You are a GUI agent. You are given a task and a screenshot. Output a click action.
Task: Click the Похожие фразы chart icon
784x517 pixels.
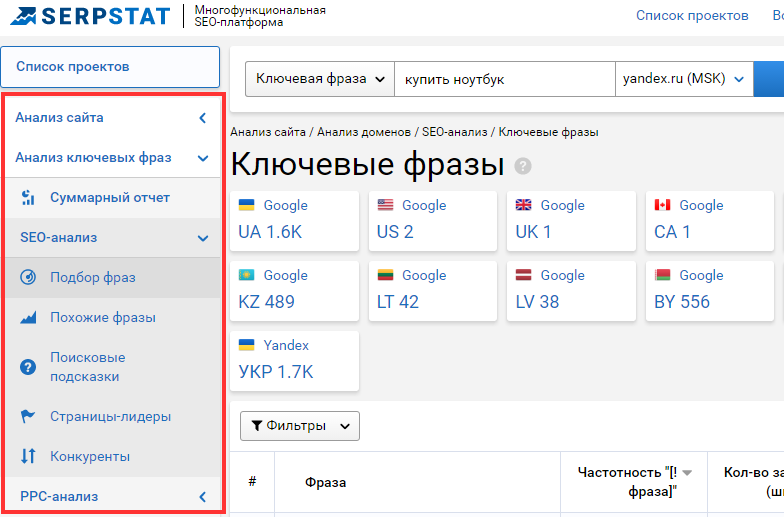[x=28, y=318]
